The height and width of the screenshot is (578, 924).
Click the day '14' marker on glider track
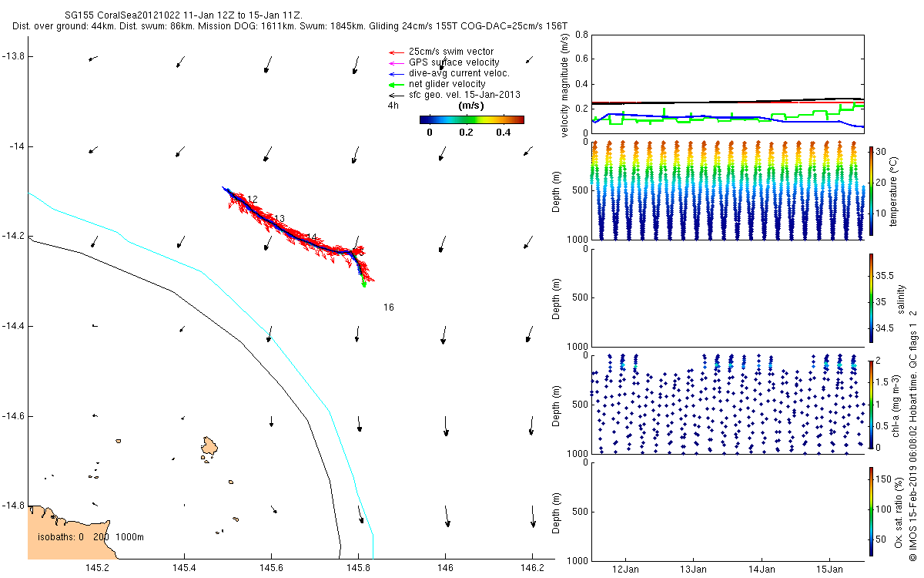point(311,237)
